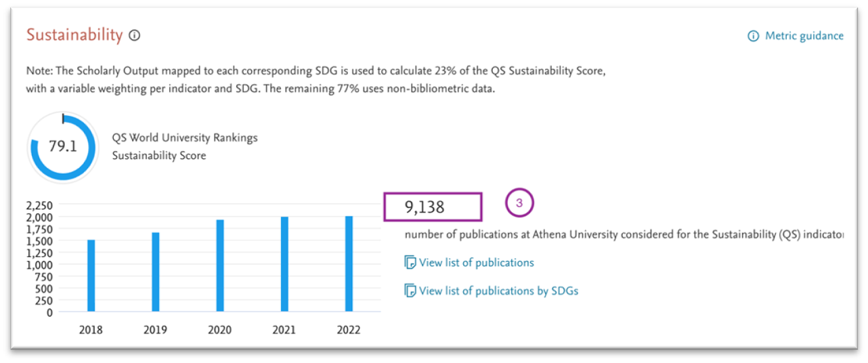This screenshot has width=868, height=363.
Task: Select the 2020 bar in chart
Action: pos(220,266)
